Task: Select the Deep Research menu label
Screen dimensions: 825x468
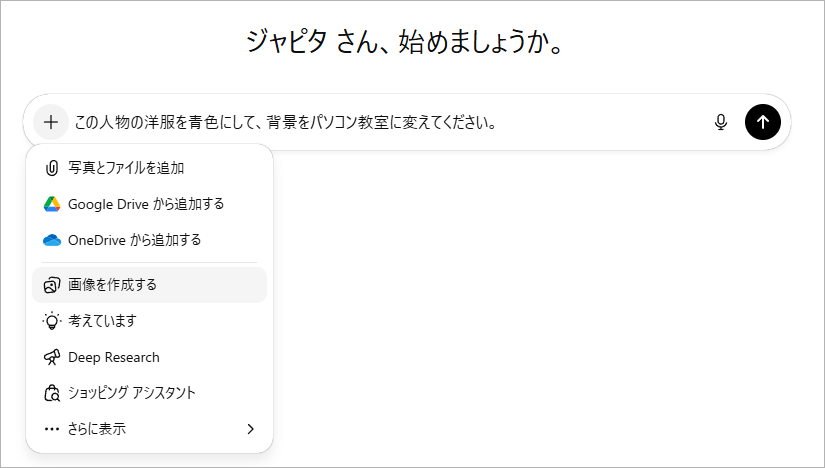Action: pyautogui.click(x=114, y=357)
